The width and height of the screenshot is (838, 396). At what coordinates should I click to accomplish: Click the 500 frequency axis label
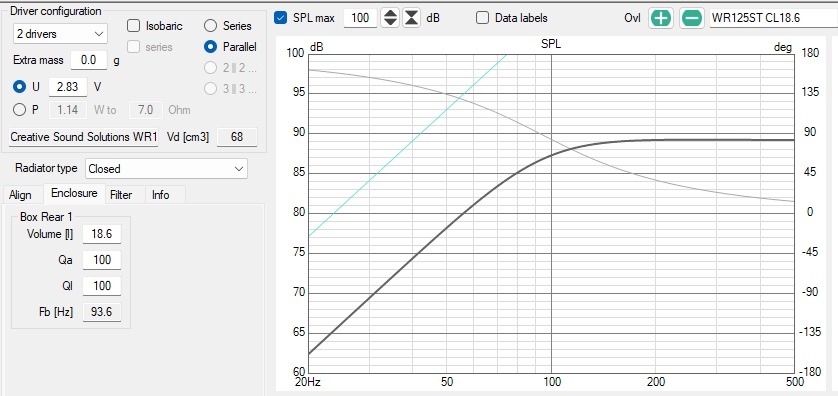click(795, 382)
